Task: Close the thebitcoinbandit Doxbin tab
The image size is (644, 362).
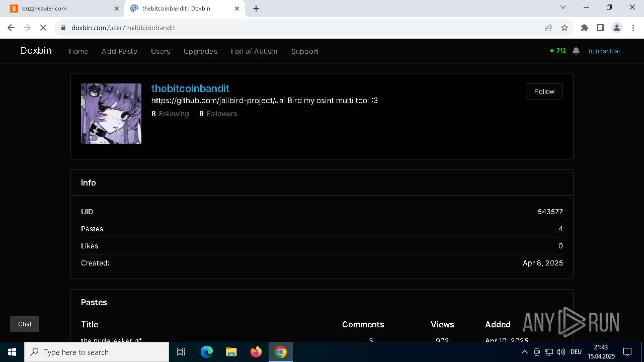Action: coord(237,9)
